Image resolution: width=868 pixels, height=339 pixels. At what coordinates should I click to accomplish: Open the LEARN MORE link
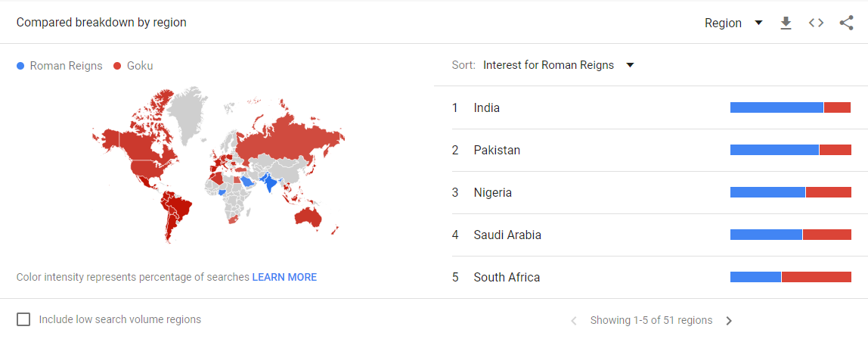284,277
